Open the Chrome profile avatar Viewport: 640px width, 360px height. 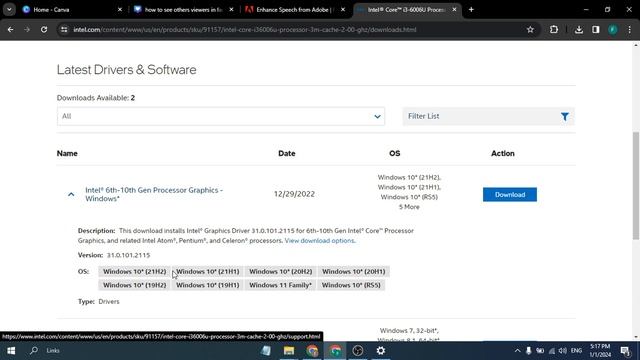pyautogui.click(x=613, y=29)
